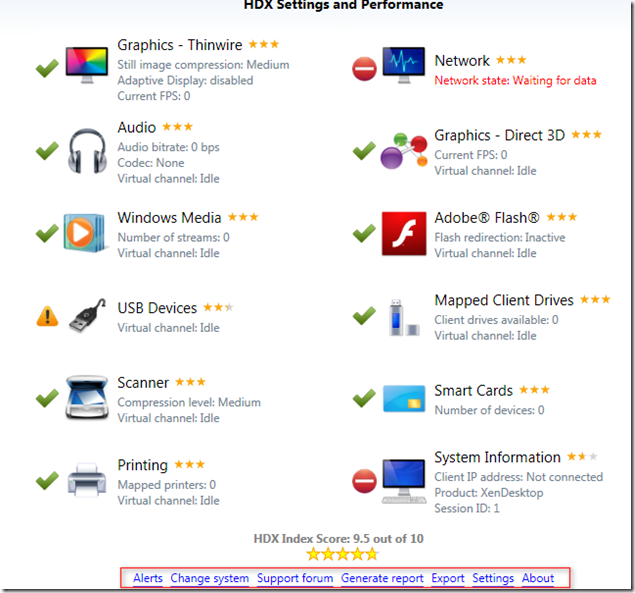
Task: Click the Audio headphones icon
Action: point(87,151)
